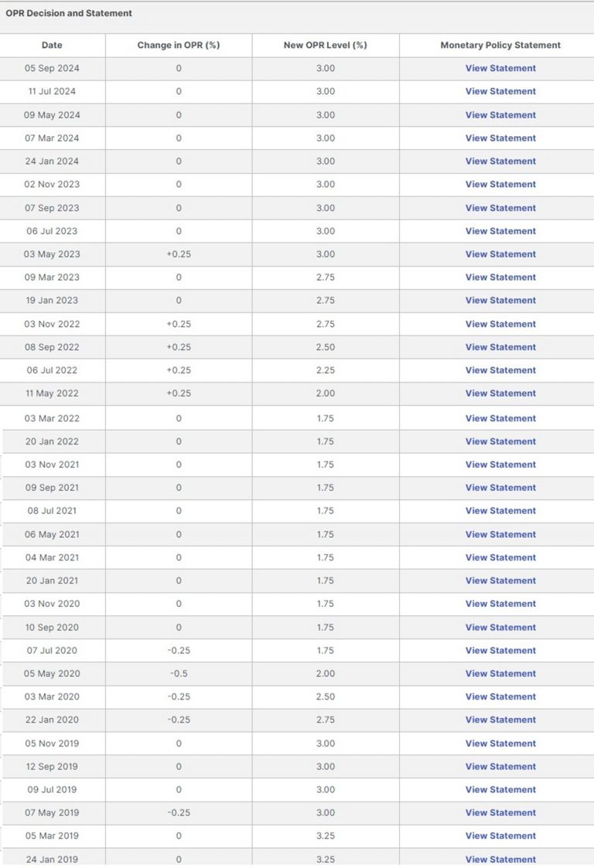This screenshot has width=594, height=868.
Task: Click View Statement for 05 May 2020
Action: coord(500,673)
